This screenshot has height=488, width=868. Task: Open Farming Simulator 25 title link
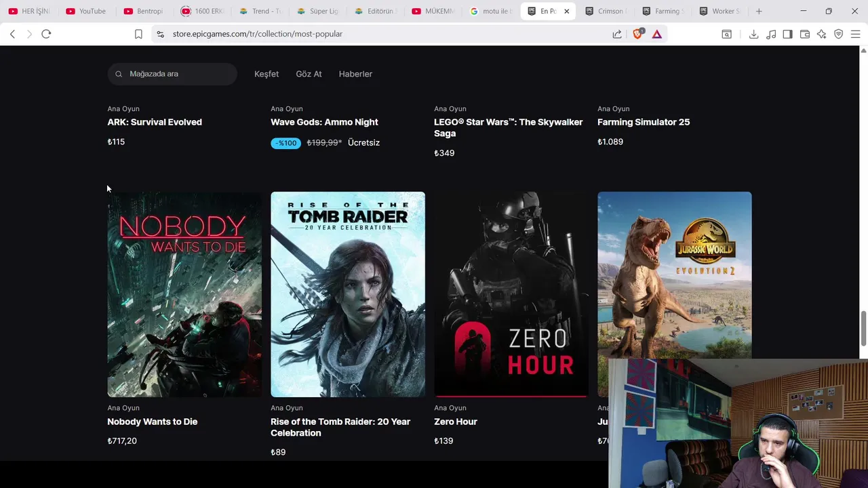[644, 122]
